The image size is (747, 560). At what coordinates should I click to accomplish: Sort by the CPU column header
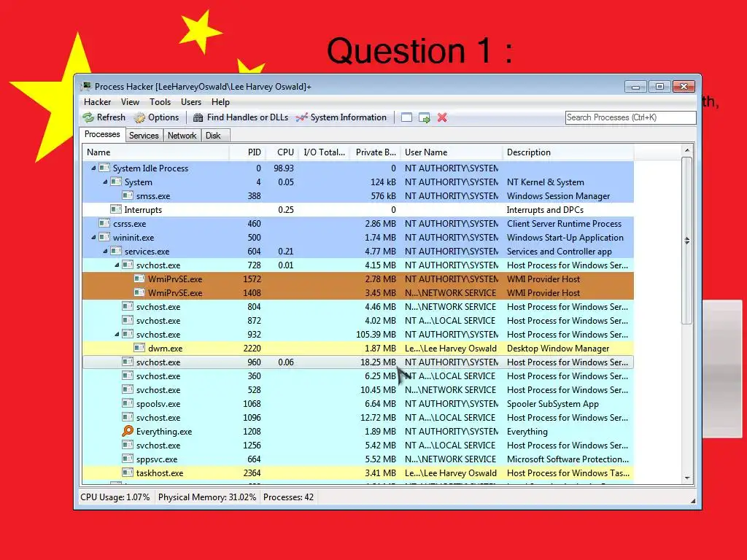tap(282, 152)
